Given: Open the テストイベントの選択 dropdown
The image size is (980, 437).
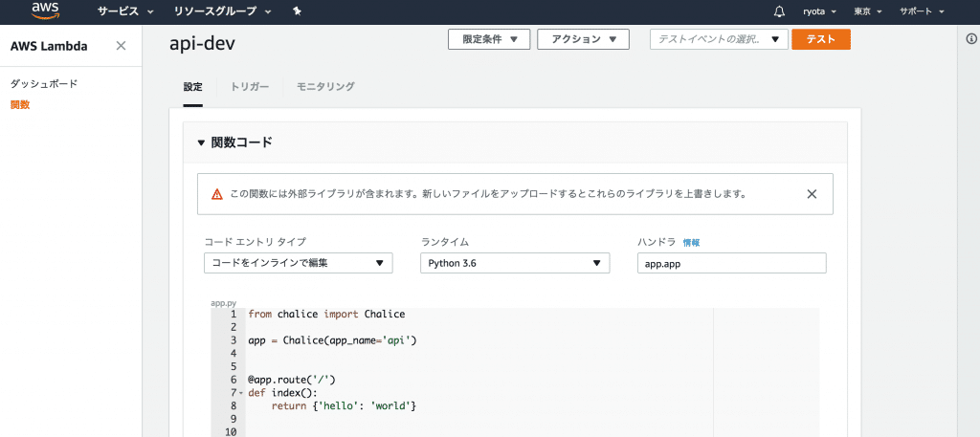Looking at the screenshot, I should tap(719, 39).
